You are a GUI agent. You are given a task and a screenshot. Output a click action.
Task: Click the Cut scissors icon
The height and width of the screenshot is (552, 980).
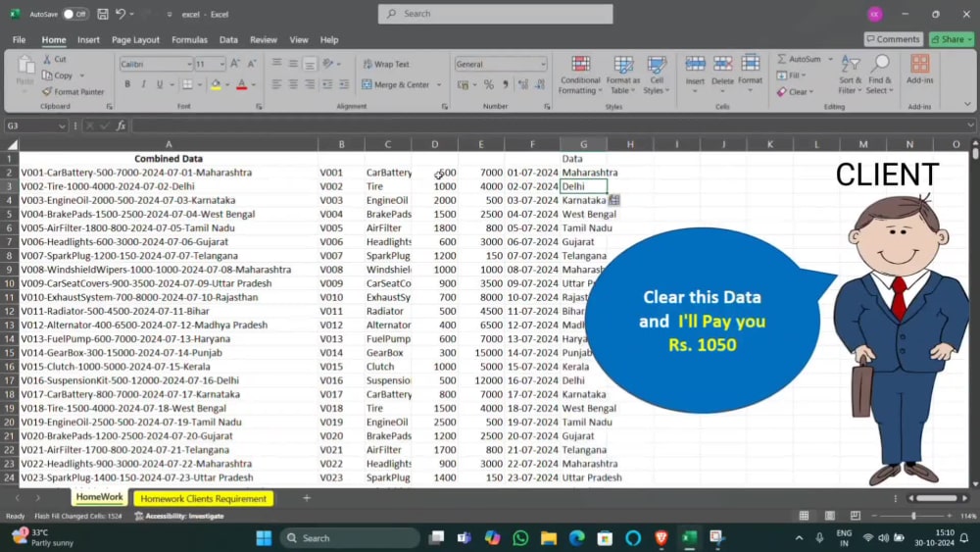(x=47, y=59)
